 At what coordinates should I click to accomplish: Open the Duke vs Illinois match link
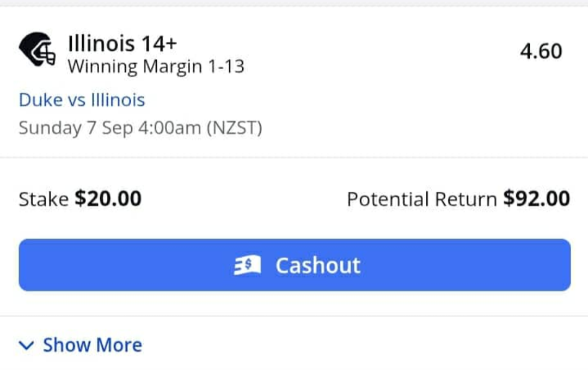[82, 100]
